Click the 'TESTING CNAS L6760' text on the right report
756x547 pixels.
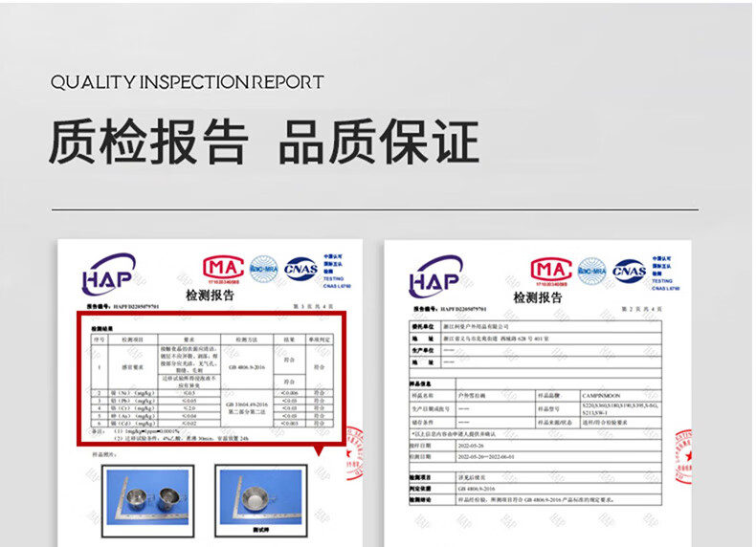(x=666, y=284)
